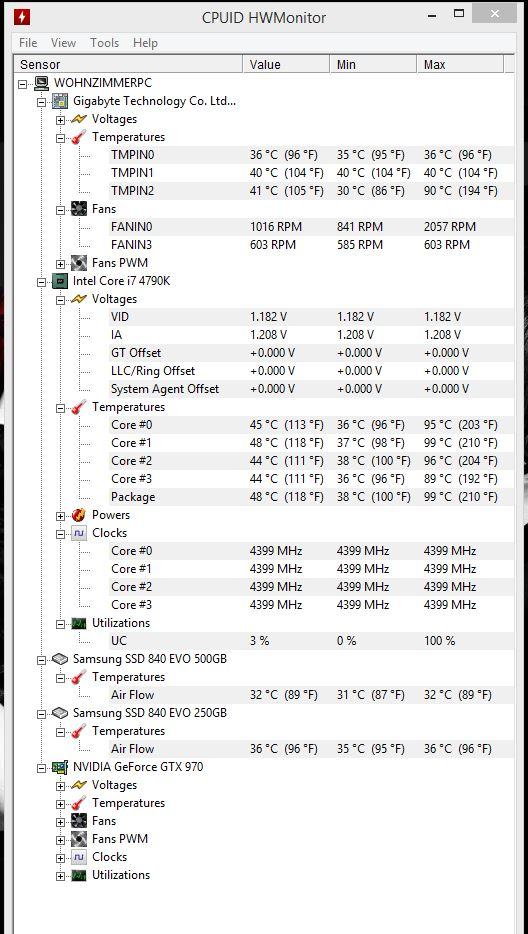
Task: Expand the Gigabyte Voltages node
Action: (60, 120)
